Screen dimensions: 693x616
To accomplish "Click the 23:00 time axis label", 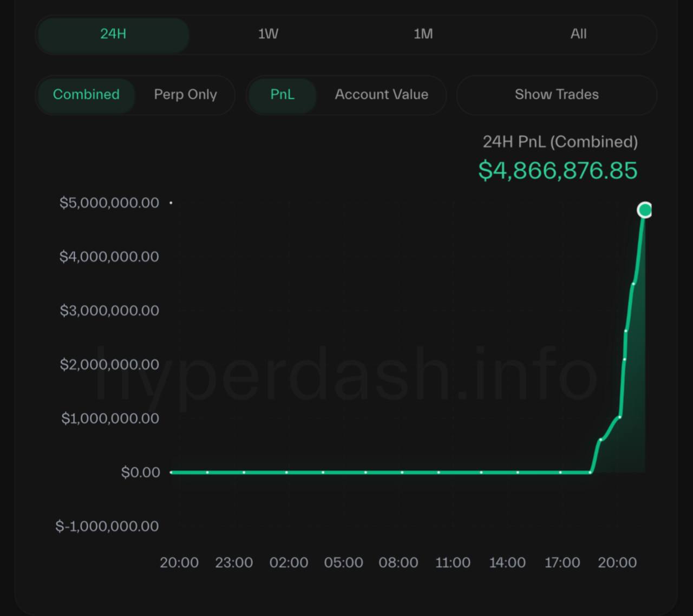I will (234, 563).
